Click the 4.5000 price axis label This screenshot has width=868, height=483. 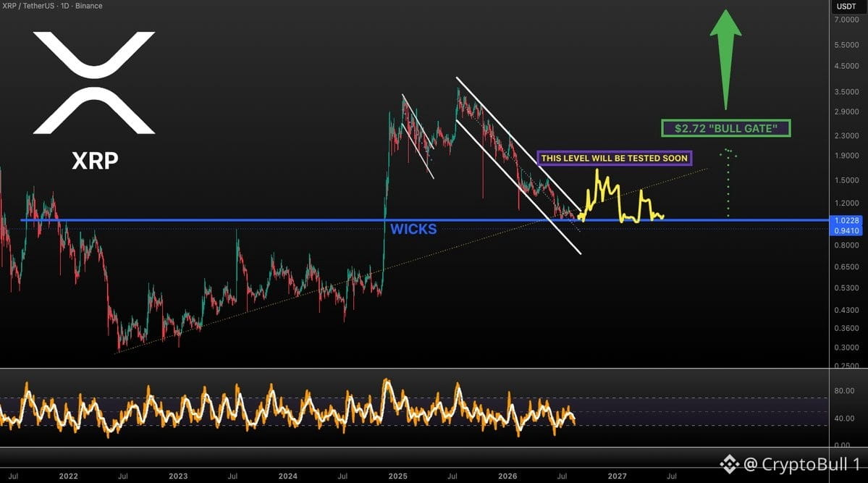tap(846, 66)
